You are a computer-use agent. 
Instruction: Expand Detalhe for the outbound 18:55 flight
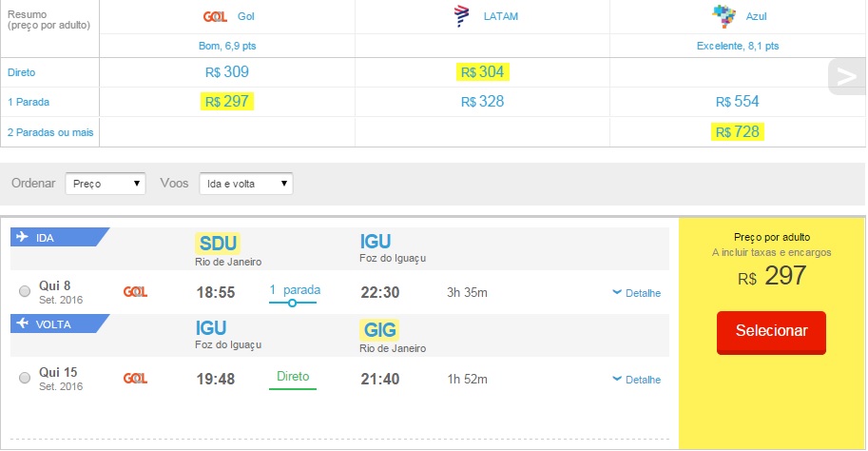pos(637,293)
